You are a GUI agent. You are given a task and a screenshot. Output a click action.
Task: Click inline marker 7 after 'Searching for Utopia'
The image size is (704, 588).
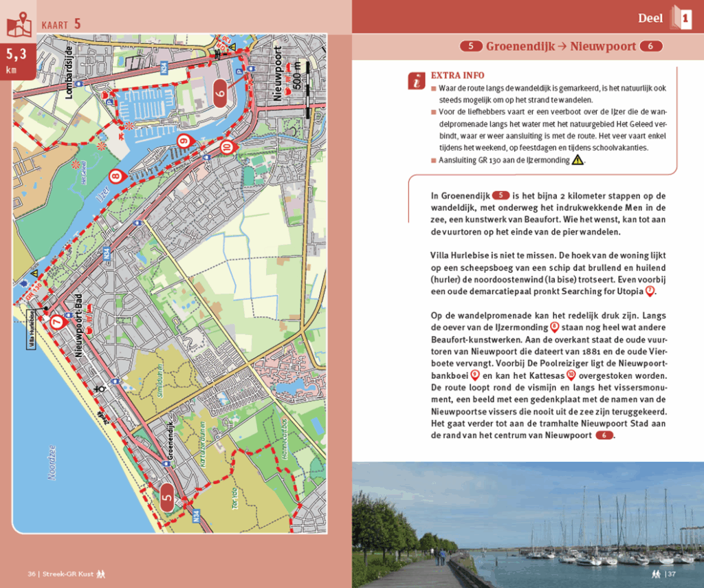click(x=650, y=291)
